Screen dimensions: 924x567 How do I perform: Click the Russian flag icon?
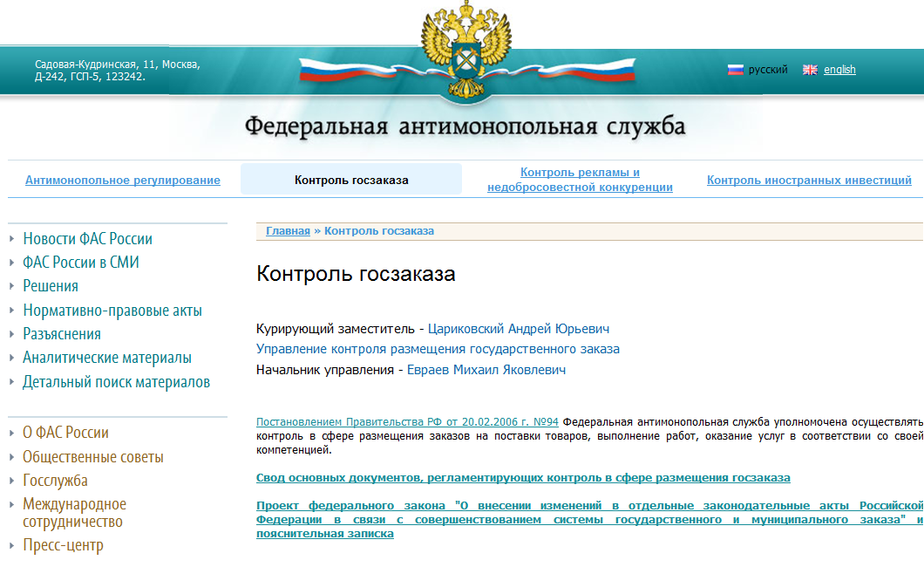(x=736, y=70)
